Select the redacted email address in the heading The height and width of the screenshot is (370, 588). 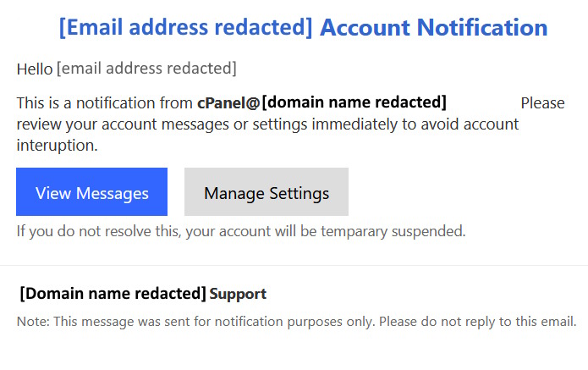click(x=185, y=27)
